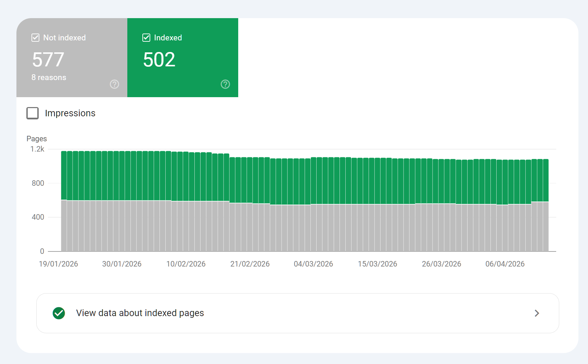Click gray segment of the last chart bar

[x=546, y=226]
